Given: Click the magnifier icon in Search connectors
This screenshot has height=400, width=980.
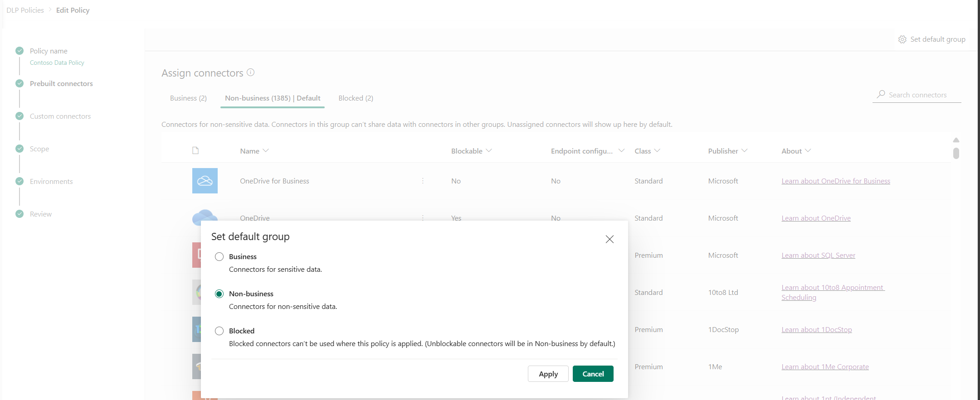Looking at the screenshot, I should click(x=881, y=94).
